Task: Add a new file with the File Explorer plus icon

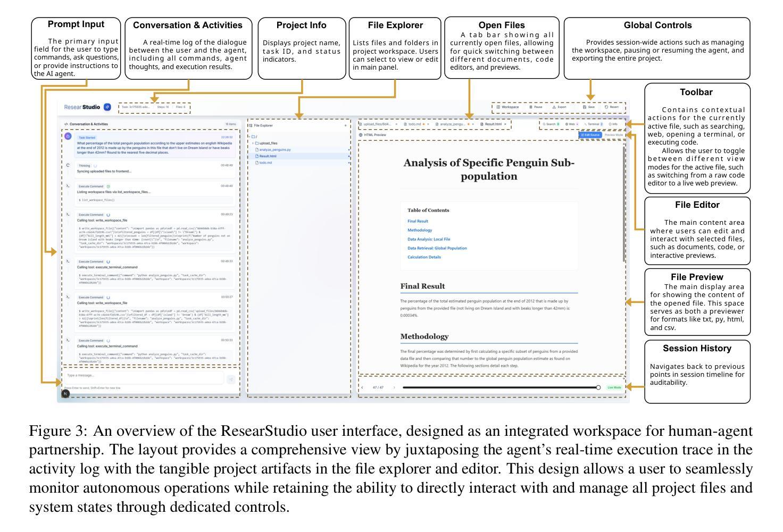Action: (x=346, y=126)
